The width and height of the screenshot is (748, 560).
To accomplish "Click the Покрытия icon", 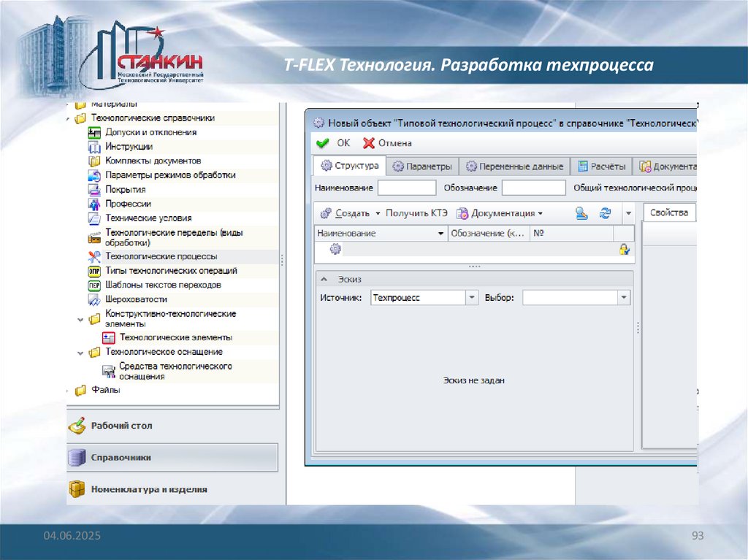I will tap(94, 190).
